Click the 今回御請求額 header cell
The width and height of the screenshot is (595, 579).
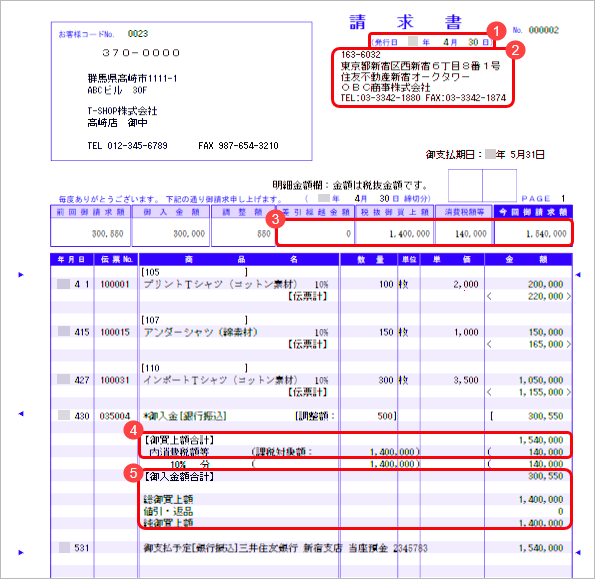(533, 212)
